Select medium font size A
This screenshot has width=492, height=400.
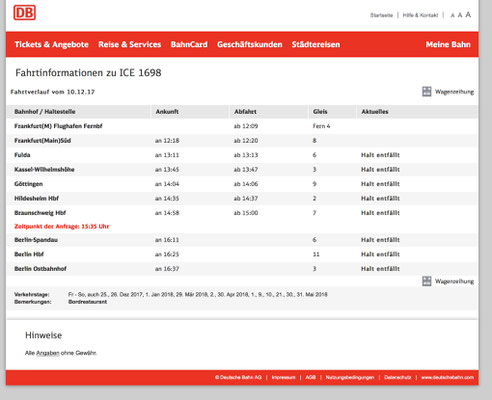click(460, 15)
